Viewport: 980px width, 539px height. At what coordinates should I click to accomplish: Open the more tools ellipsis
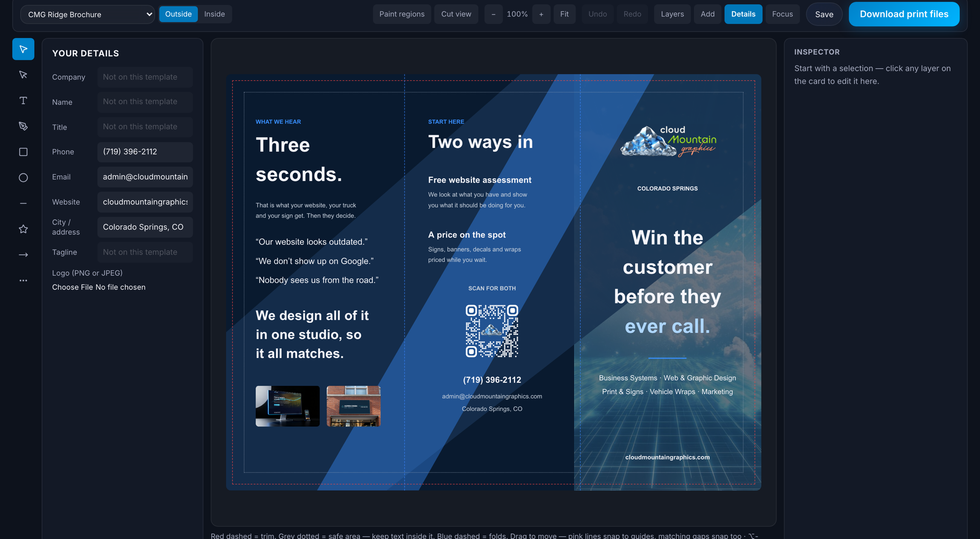click(23, 280)
